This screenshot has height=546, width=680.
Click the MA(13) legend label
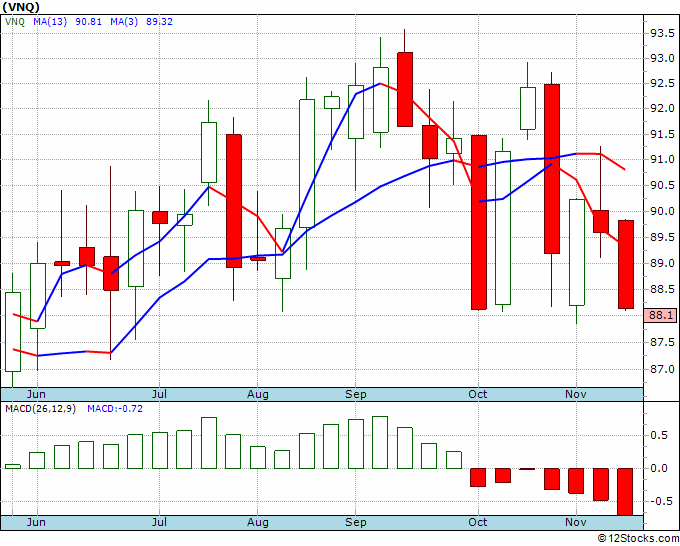click(50, 22)
